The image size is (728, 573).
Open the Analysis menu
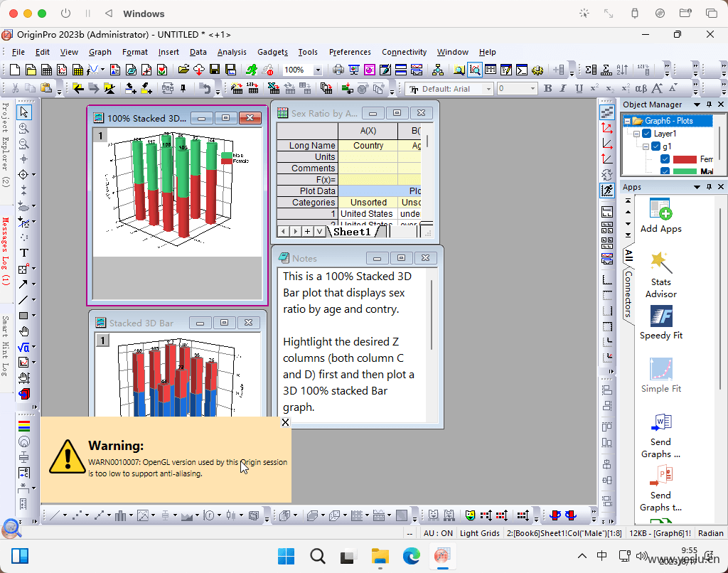click(232, 52)
